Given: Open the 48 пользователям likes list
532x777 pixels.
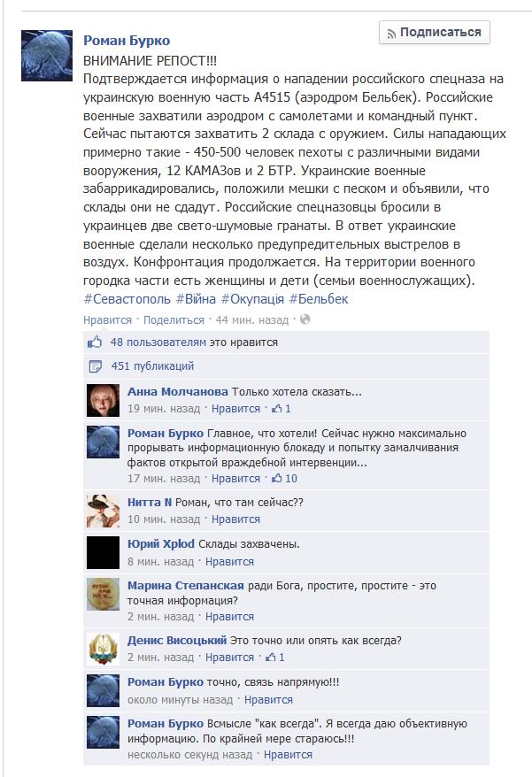Looking at the screenshot, I should pyautogui.click(x=158, y=342).
